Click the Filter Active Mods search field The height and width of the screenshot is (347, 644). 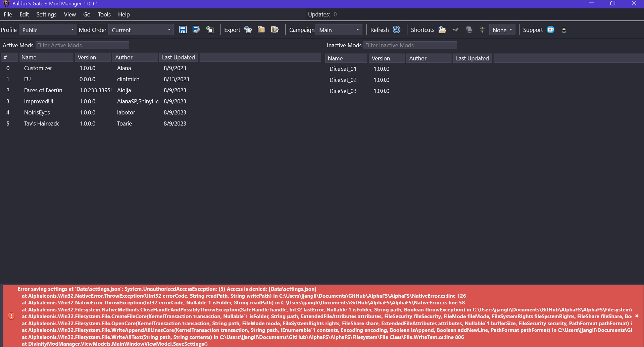coord(83,45)
